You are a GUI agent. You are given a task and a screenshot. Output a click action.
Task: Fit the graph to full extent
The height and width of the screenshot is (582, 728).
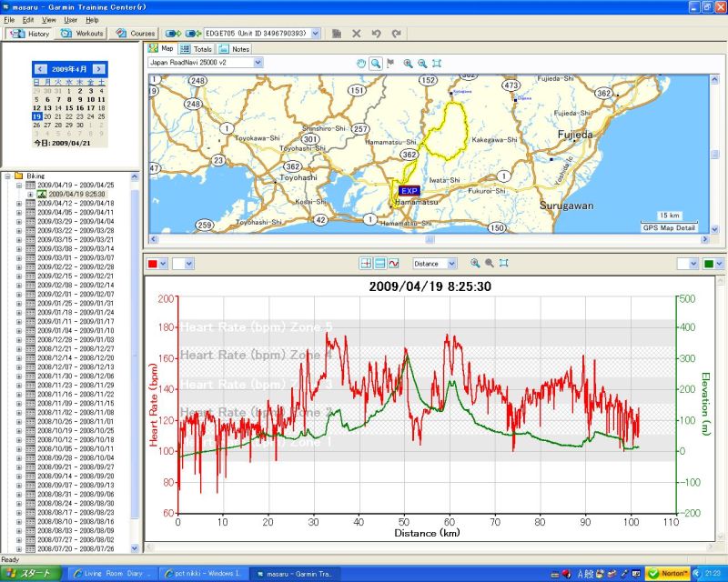[504, 263]
